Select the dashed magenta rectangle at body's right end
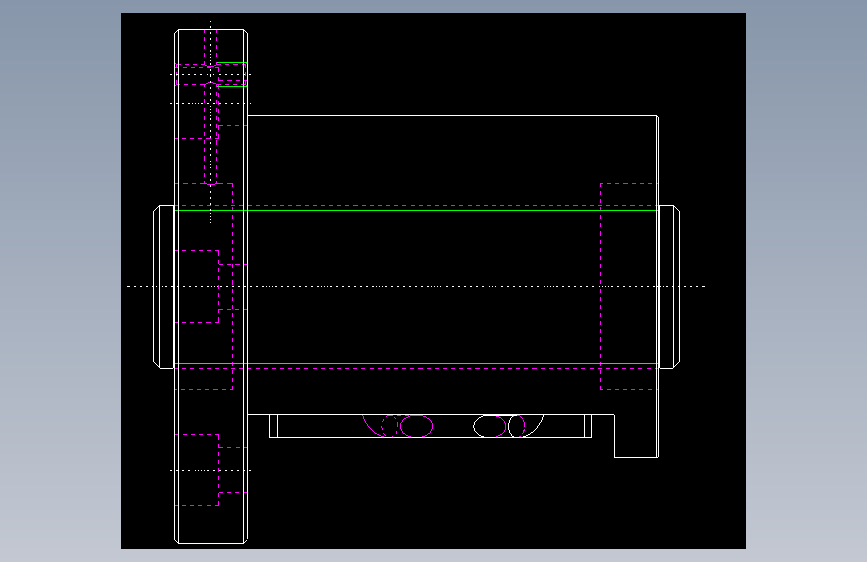The image size is (867, 562). (629, 287)
